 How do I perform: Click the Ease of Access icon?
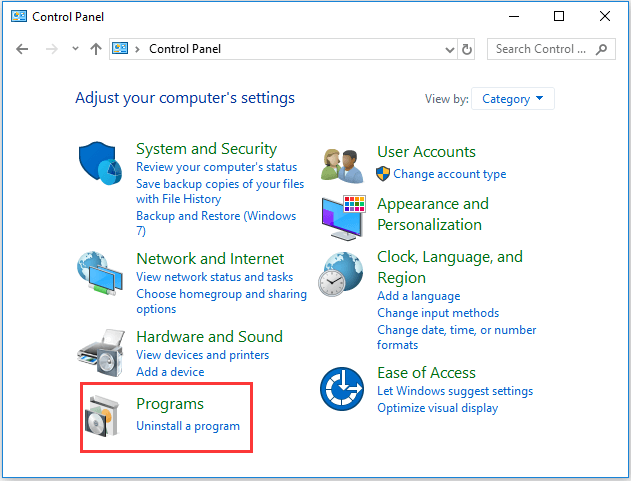[342, 389]
